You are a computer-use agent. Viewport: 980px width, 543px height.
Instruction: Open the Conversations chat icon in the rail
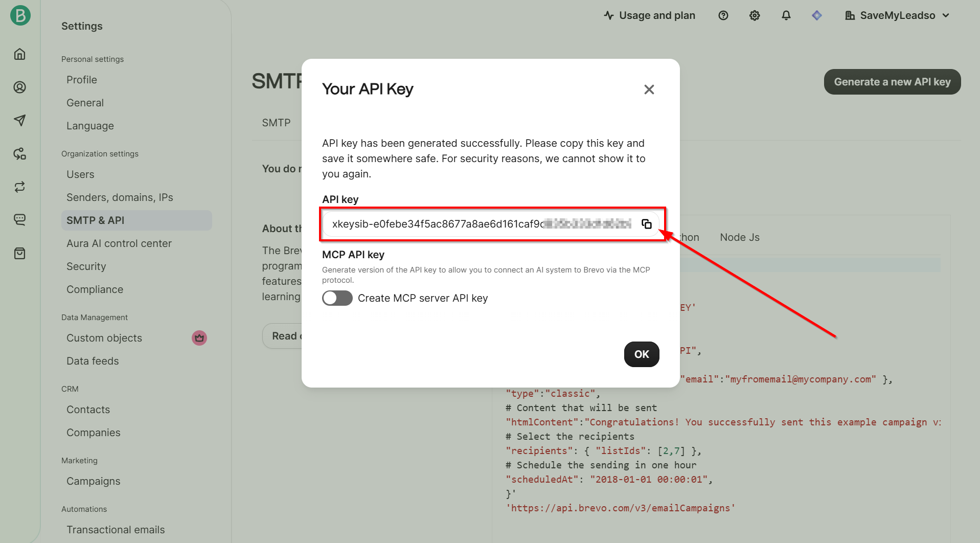pyautogui.click(x=20, y=220)
